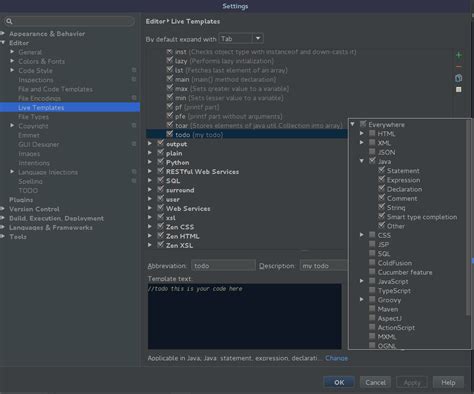
Task: Click the Apply button
Action: tap(412, 382)
